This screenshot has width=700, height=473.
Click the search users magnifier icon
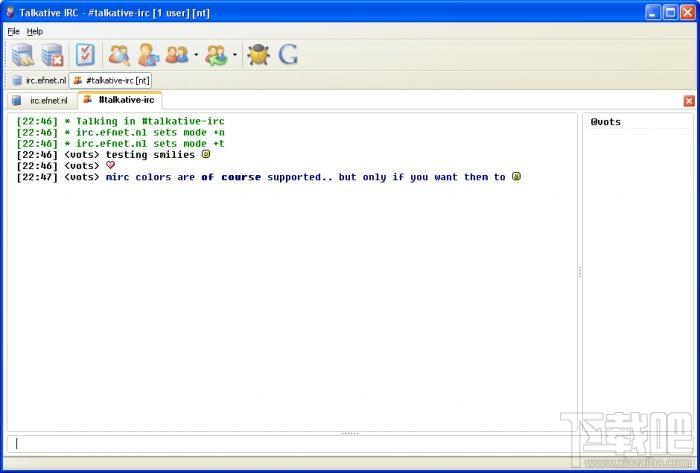point(119,55)
